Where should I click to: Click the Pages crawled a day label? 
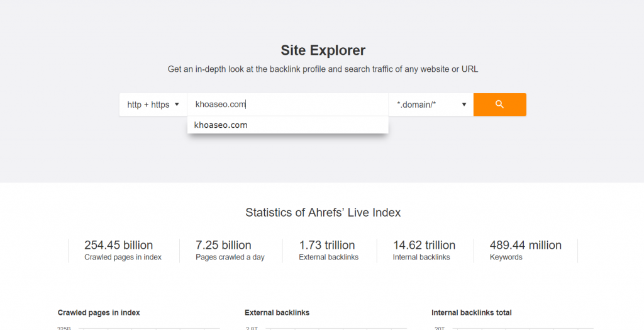(x=230, y=257)
